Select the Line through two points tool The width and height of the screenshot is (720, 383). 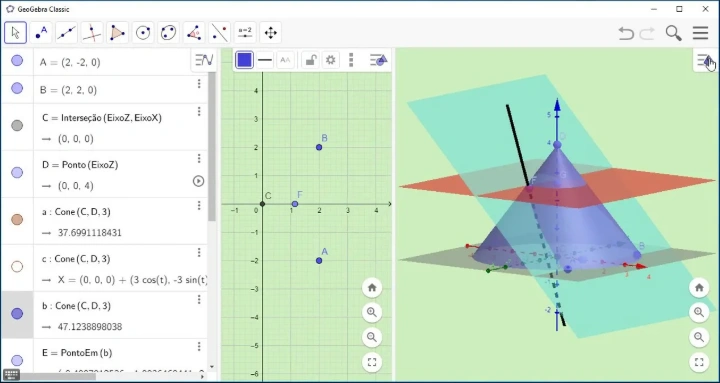tap(67, 33)
